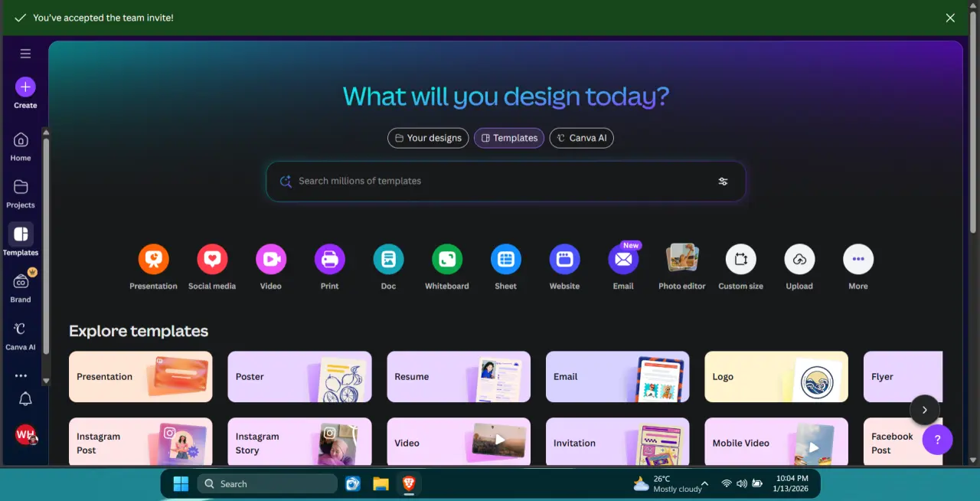Open a Whiteboard design

(x=447, y=267)
